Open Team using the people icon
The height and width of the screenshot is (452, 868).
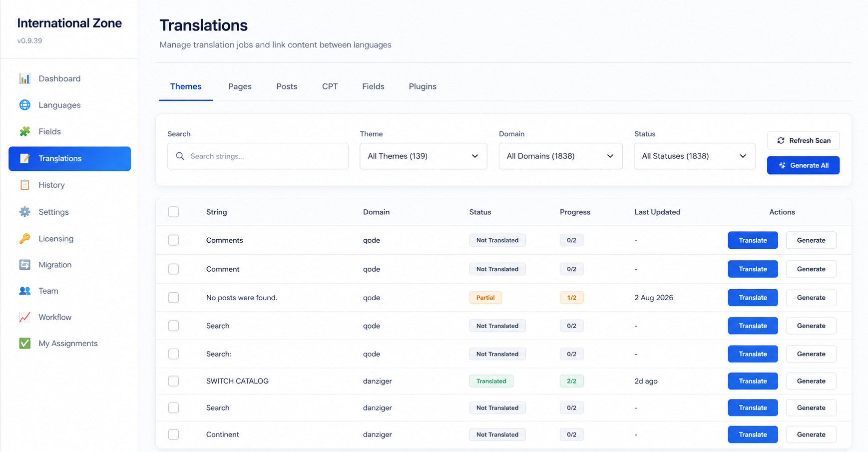(24, 291)
